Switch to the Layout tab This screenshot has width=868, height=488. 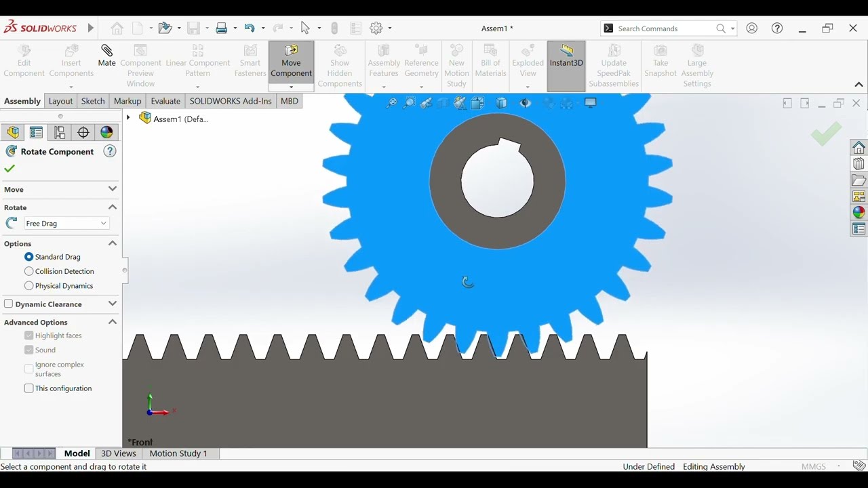[60, 101]
